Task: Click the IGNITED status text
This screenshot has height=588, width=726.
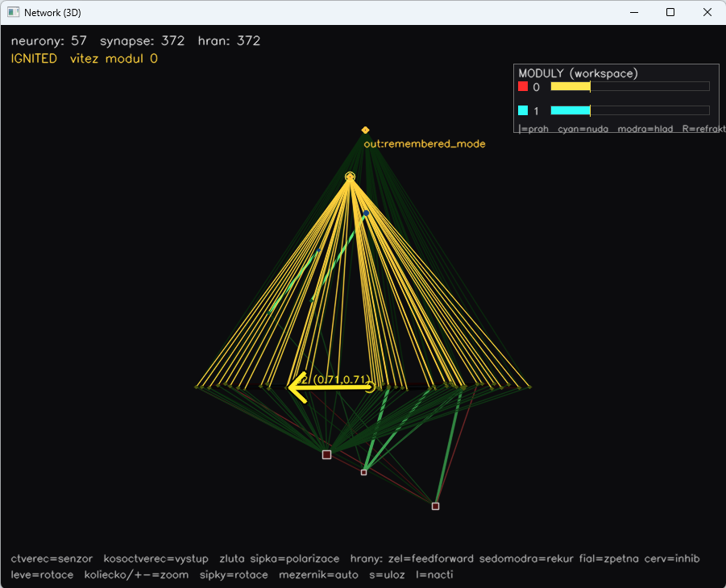Action: [x=34, y=59]
